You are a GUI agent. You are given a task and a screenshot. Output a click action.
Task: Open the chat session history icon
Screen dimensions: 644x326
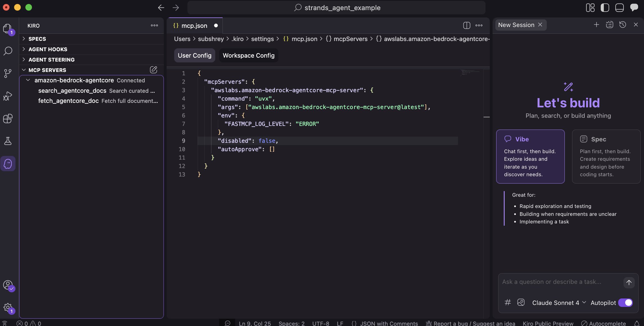pyautogui.click(x=623, y=25)
